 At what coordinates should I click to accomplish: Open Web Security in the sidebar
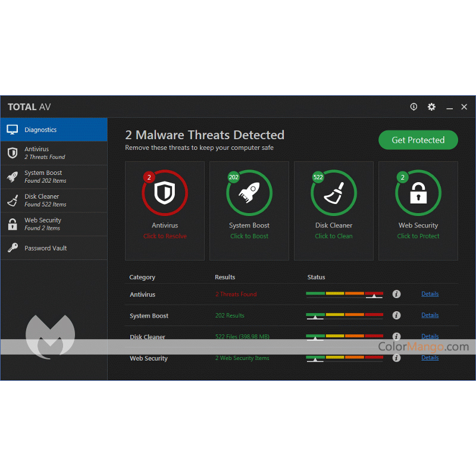tap(54, 224)
